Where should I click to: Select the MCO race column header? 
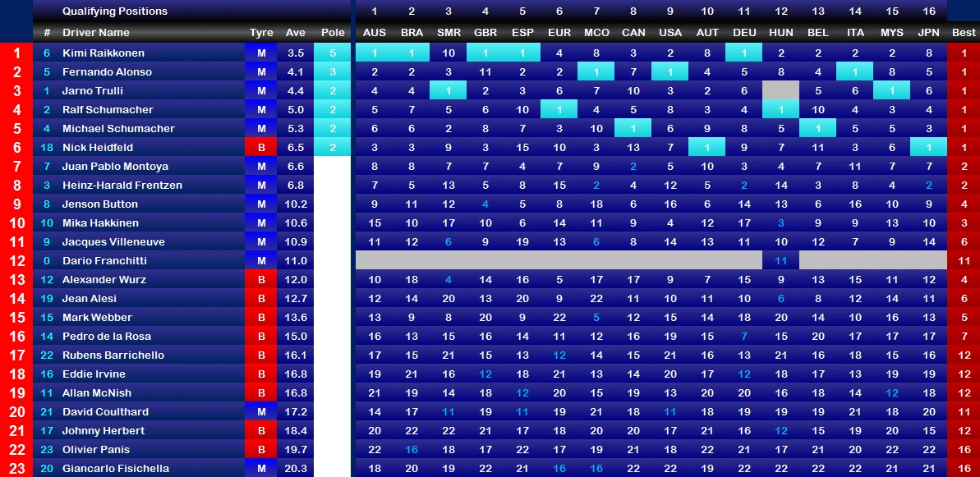(596, 33)
